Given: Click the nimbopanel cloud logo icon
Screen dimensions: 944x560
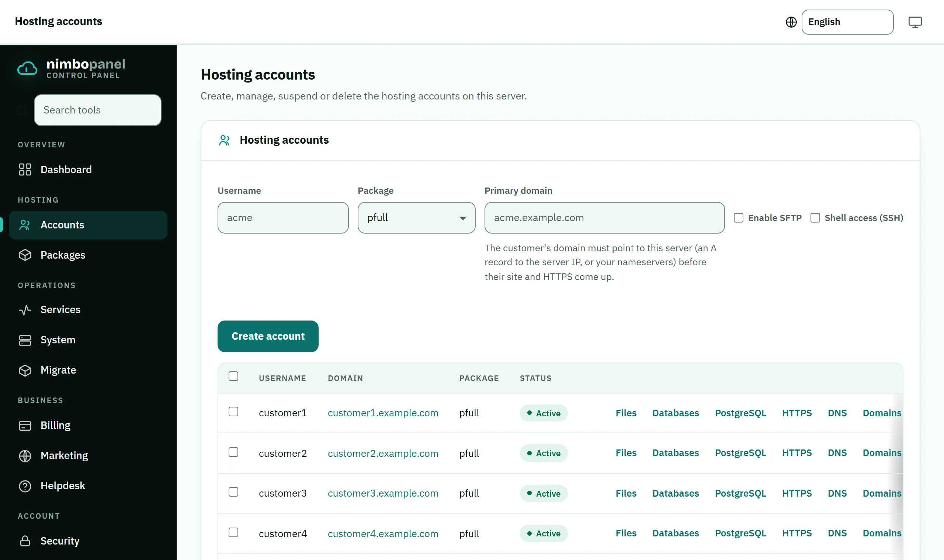Looking at the screenshot, I should [x=27, y=69].
